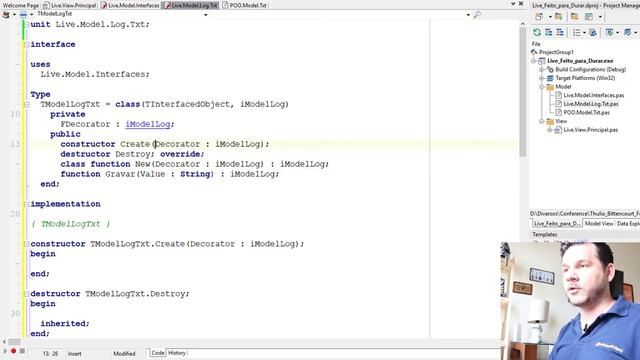Collapse the Live_Feito_para_Durar.exe project node

coord(533,61)
